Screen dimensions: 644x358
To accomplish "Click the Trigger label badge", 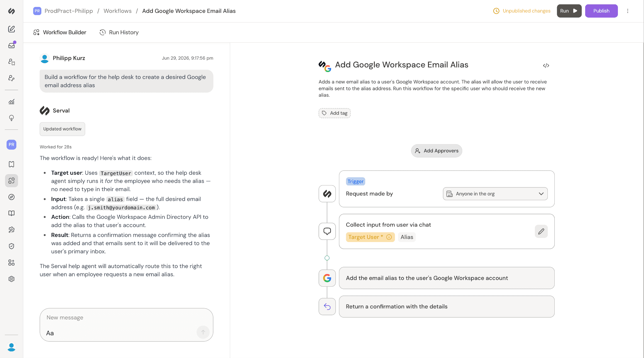I will click(355, 181).
